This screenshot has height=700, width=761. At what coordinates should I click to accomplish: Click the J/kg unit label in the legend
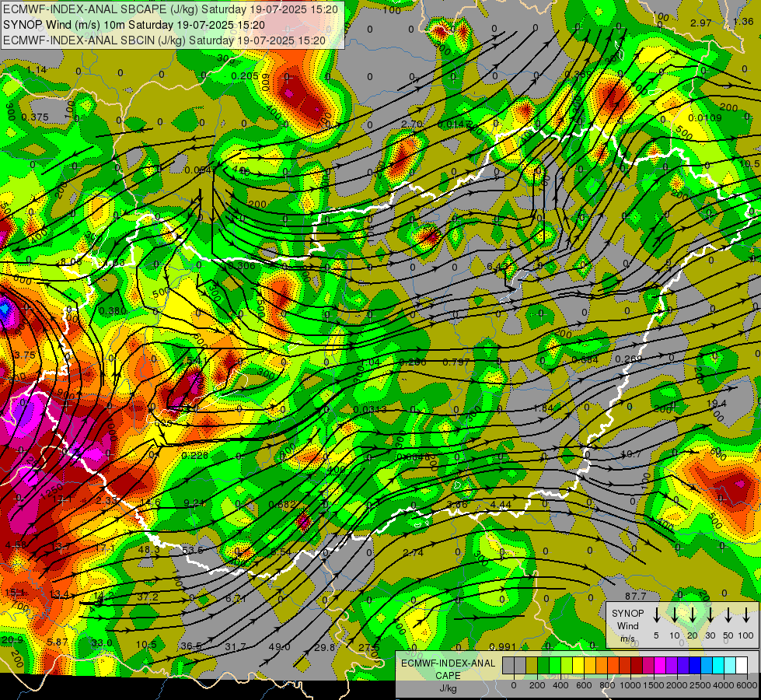point(448,688)
